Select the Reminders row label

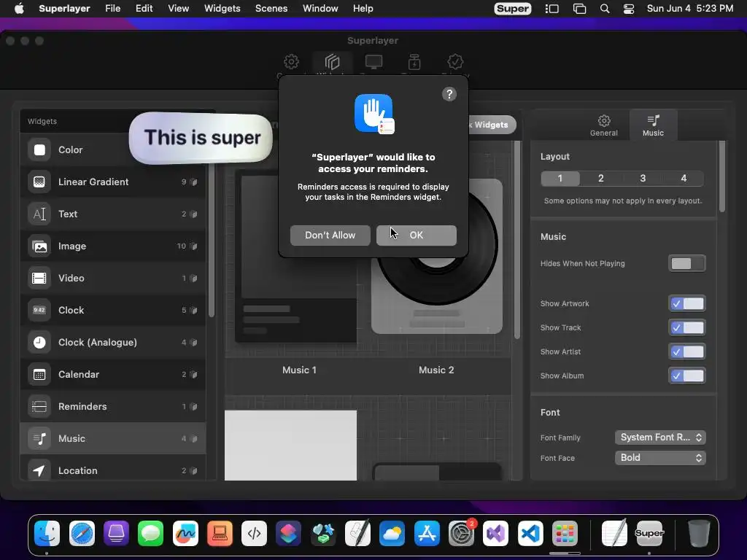82,407
